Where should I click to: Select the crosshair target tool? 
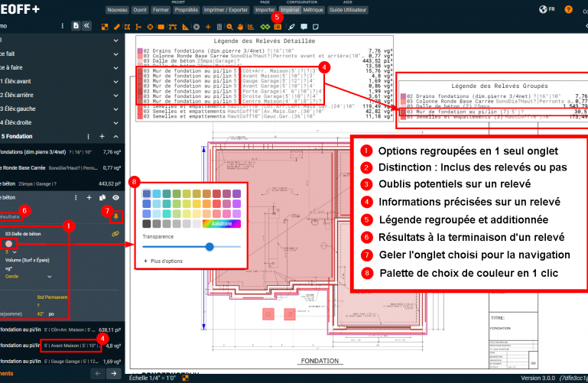(x=150, y=27)
